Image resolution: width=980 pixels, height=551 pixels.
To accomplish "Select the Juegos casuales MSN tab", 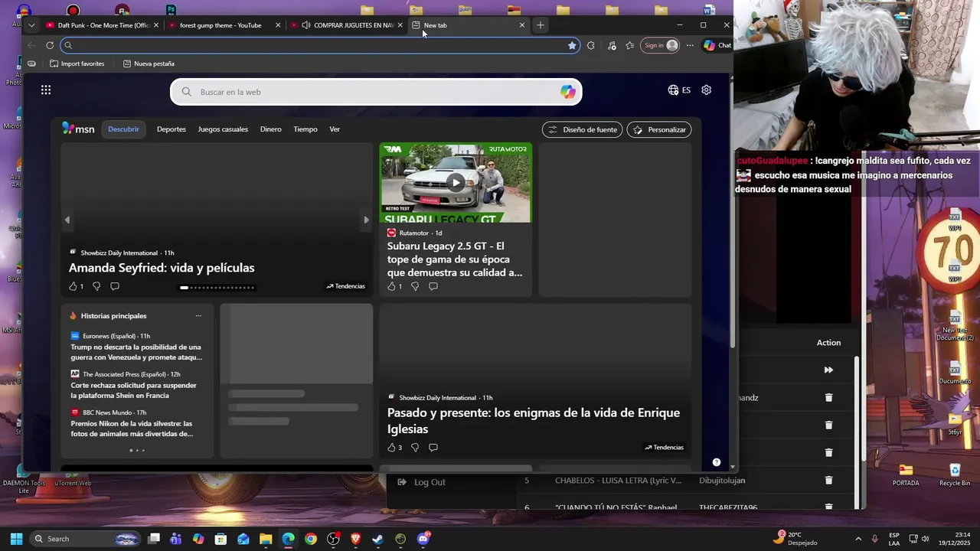I will pyautogui.click(x=223, y=129).
